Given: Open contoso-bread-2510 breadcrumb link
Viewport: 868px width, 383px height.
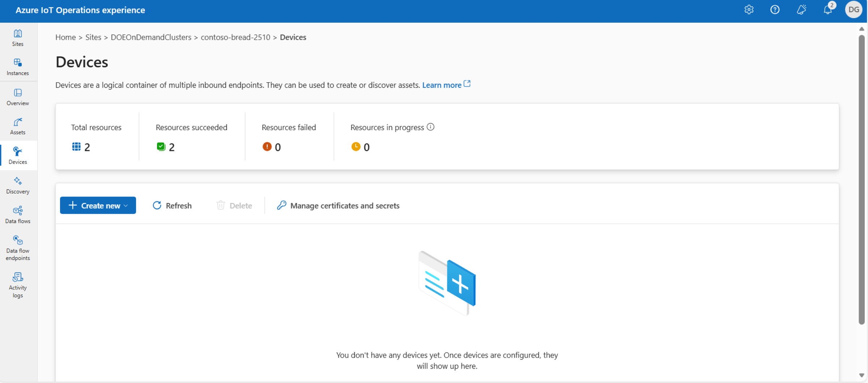Looking at the screenshot, I should (235, 37).
